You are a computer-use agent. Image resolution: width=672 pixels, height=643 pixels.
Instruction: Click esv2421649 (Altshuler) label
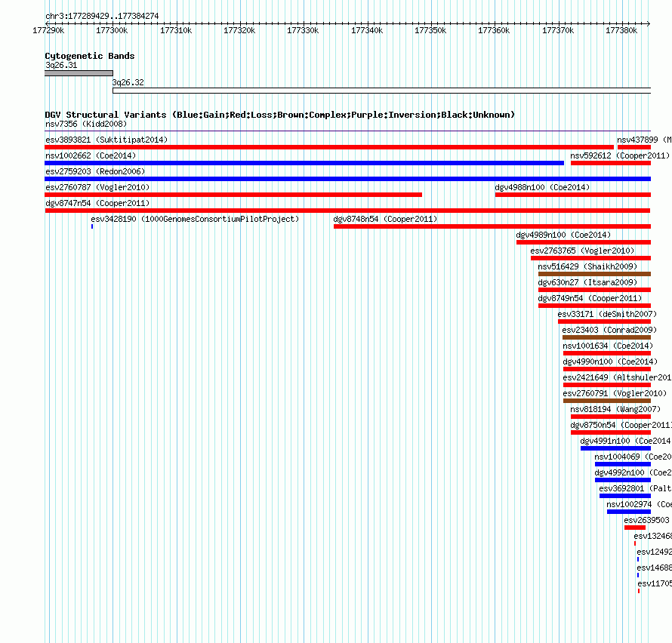coord(617,377)
